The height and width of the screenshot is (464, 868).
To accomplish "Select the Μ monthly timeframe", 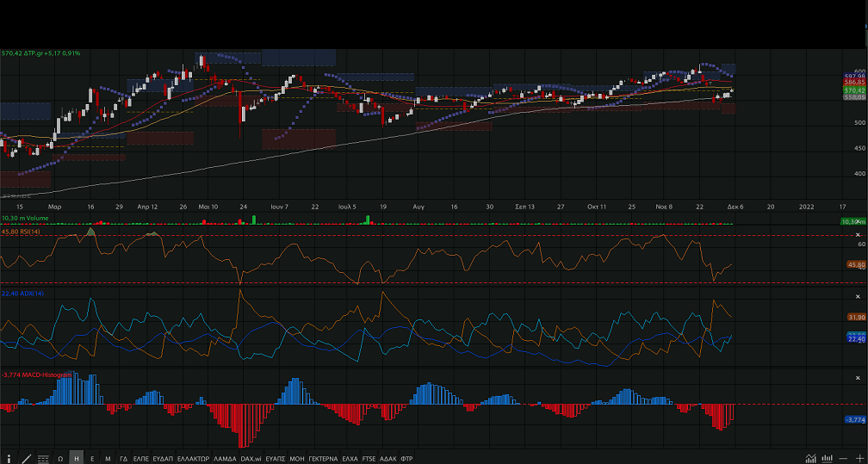I will (108, 458).
